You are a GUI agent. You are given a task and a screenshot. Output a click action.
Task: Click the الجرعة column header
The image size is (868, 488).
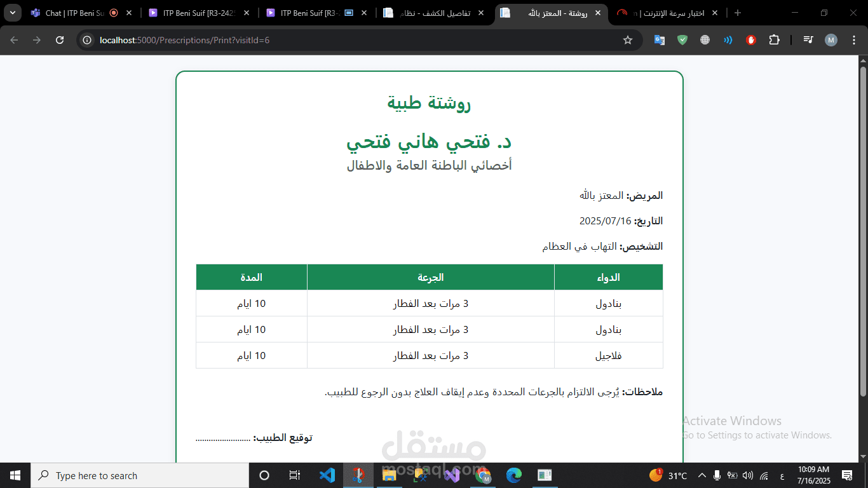(431, 277)
